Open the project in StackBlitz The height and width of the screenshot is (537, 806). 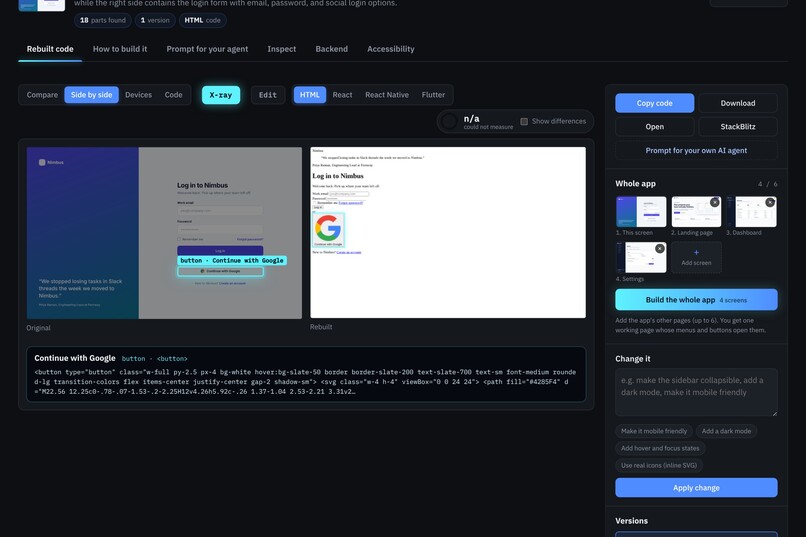pos(738,126)
